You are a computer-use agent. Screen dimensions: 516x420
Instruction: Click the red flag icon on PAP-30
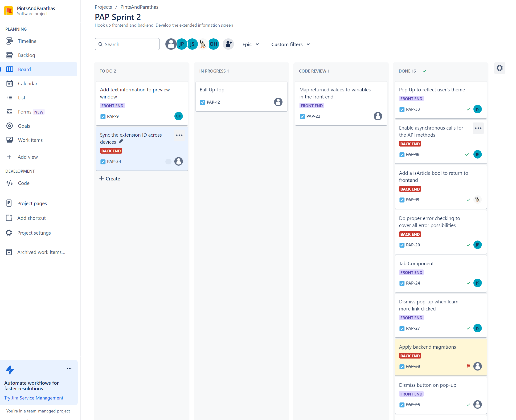click(x=468, y=366)
